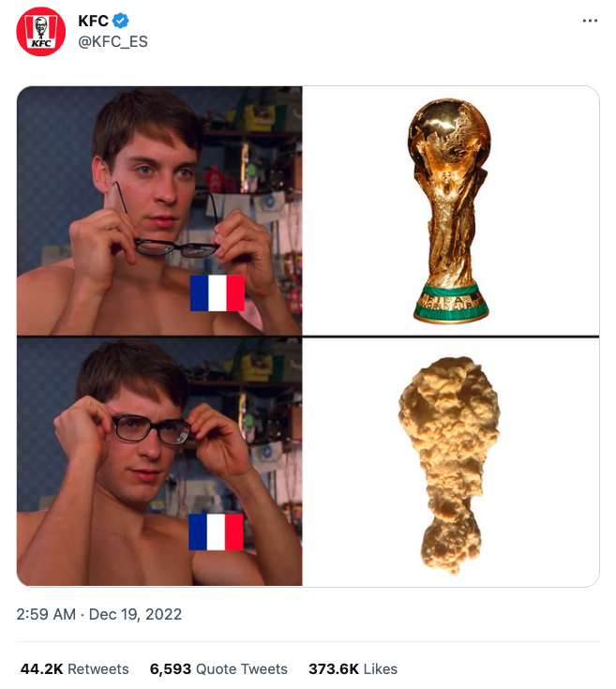The image size is (616, 689).
Task: Click the KFC profile avatar logo
Action: point(41,31)
